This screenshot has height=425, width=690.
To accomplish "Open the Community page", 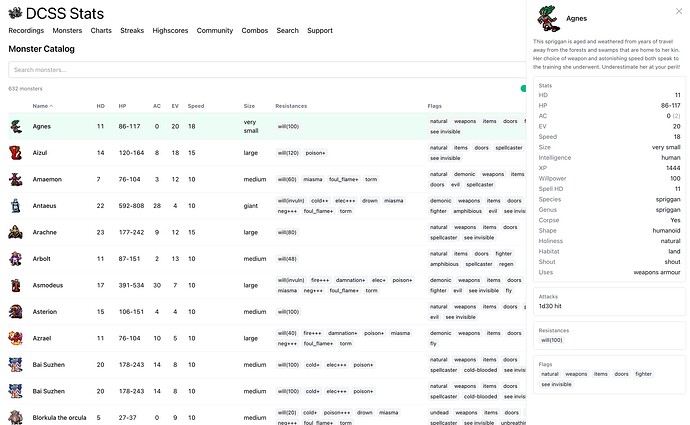I will point(215,30).
